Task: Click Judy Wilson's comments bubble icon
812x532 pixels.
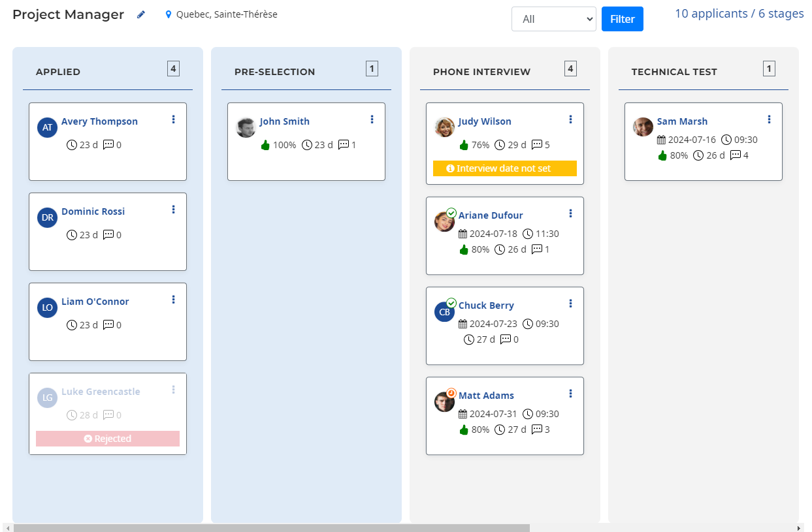Action: point(537,145)
